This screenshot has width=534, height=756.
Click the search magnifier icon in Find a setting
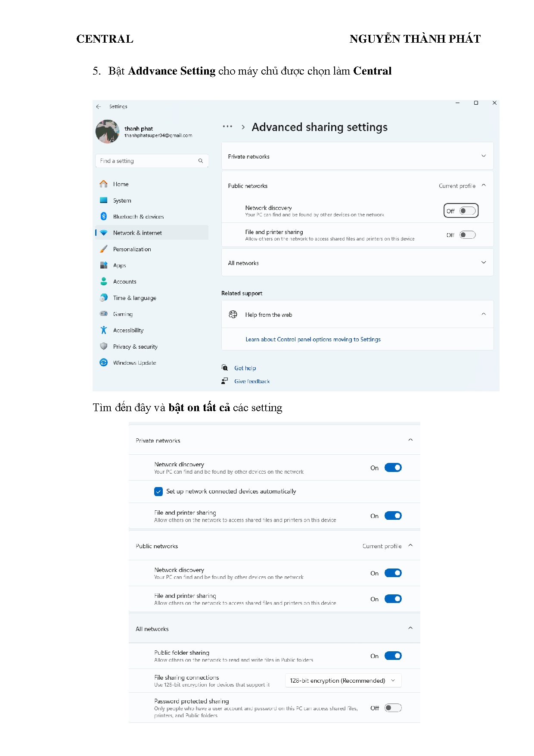(x=201, y=161)
